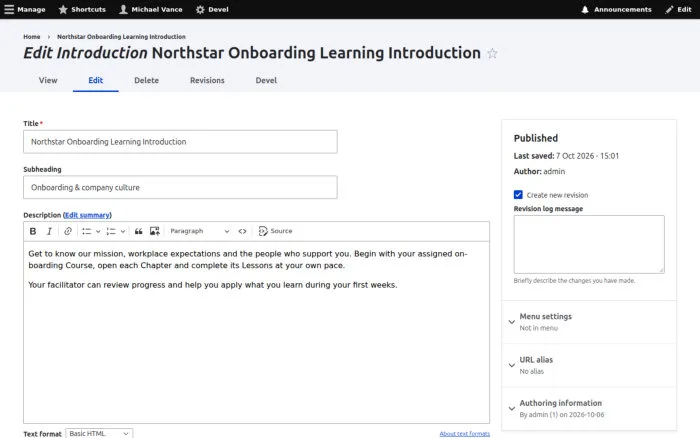Open the Paragraph heading dropdown
The width and height of the screenshot is (700, 438).
[199, 231]
